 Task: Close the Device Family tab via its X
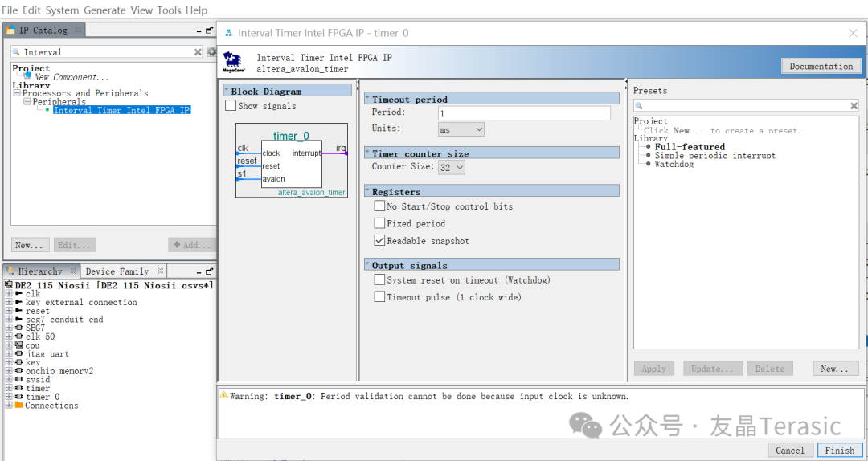click(x=160, y=271)
